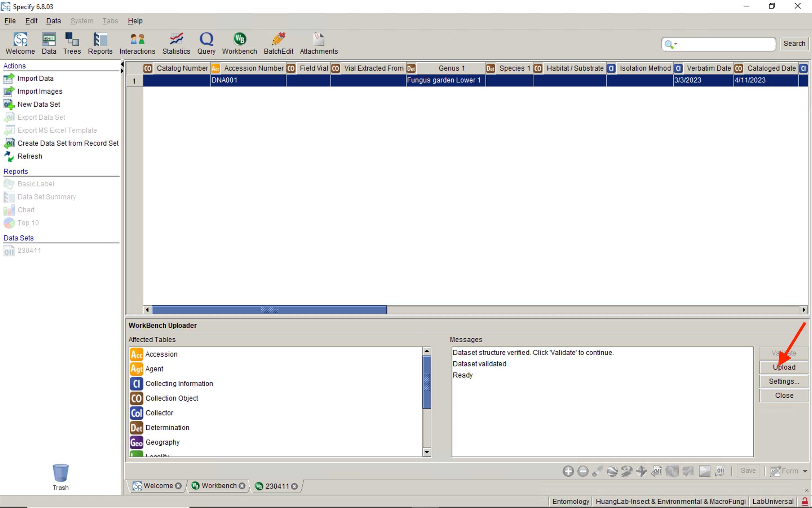Open the Attachments toolbar icon
The height and width of the screenshot is (508, 812).
tap(319, 43)
